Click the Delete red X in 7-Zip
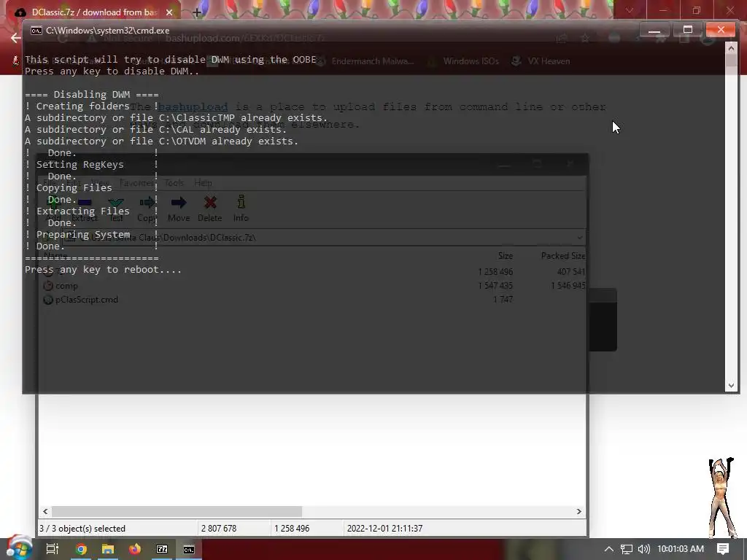The image size is (747, 560). (209, 209)
